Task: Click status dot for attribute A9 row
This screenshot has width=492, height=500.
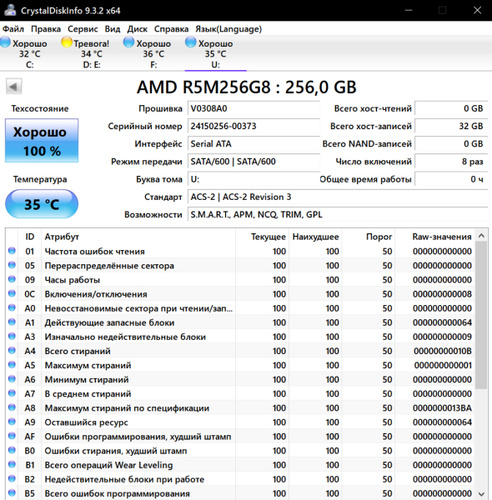Action: tap(12, 422)
